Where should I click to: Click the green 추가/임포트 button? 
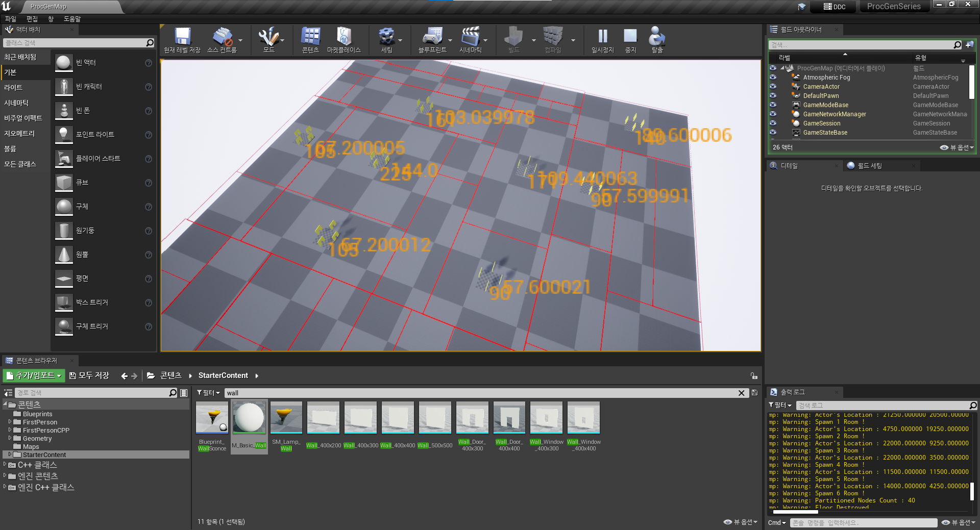coord(34,375)
